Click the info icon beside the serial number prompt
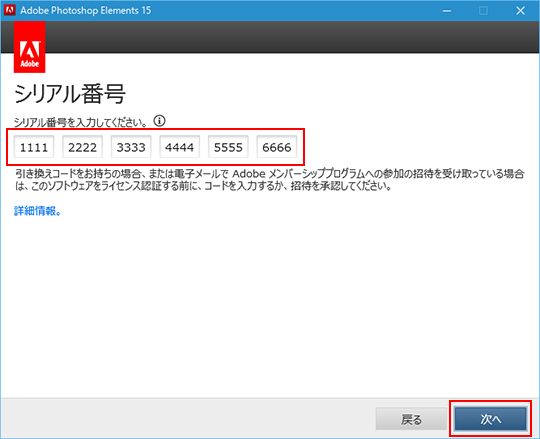 coord(159,121)
